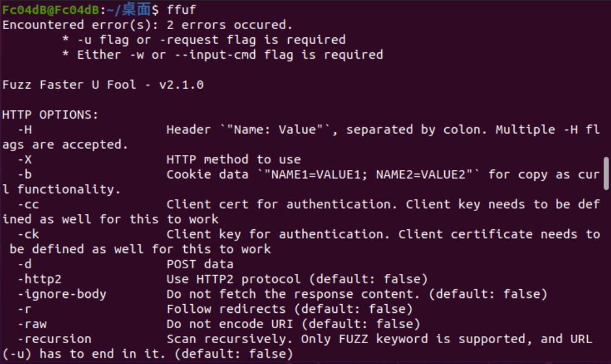Click the ffuf command at the prompt
This screenshot has height=364, width=611.
[181, 9]
